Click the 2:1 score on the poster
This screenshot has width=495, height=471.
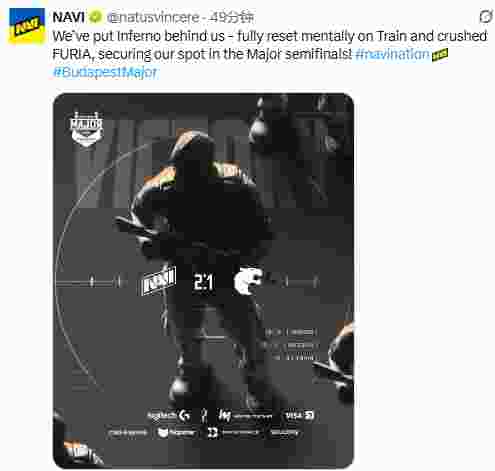point(203,282)
